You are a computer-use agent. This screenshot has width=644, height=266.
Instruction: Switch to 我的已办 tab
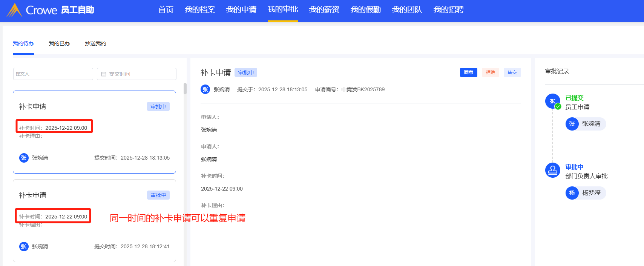(x=59, y=44)
